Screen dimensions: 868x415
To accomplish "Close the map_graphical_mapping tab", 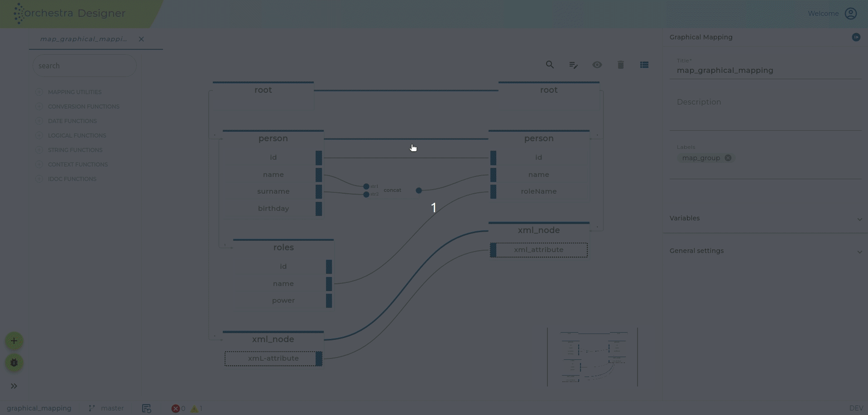I will 141,39.
